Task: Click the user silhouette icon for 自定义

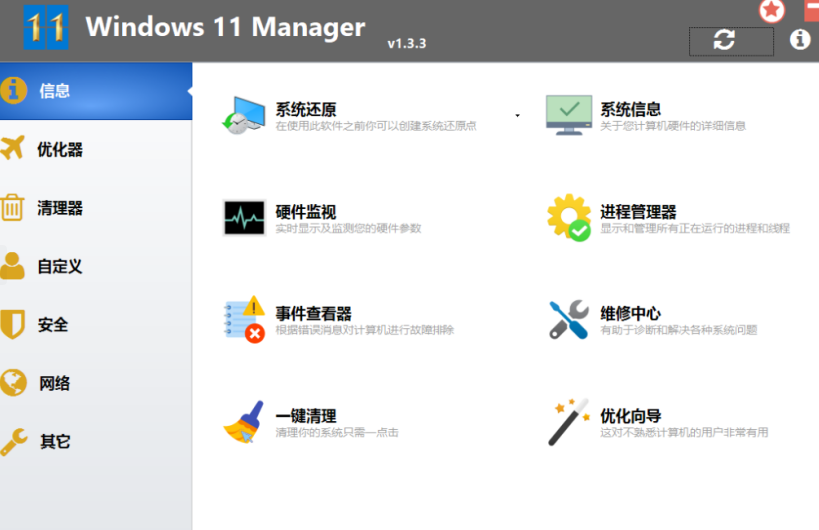Action: coord(13,265)
